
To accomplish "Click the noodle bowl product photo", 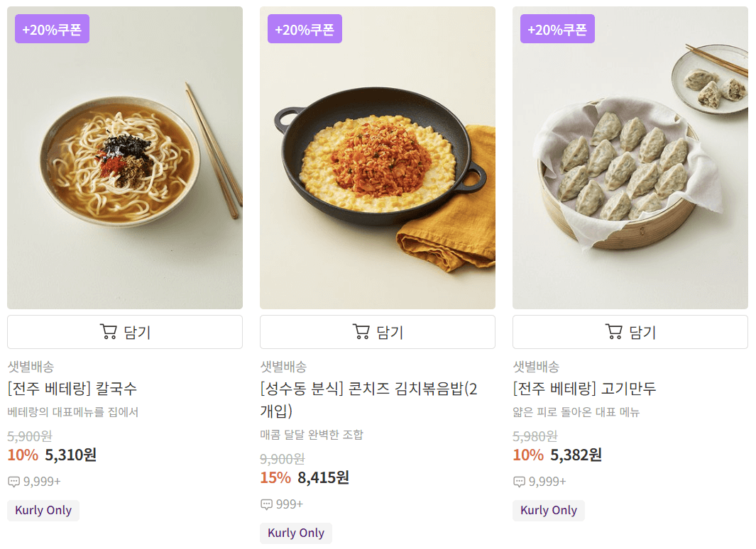I will click(x=124, y=157).
